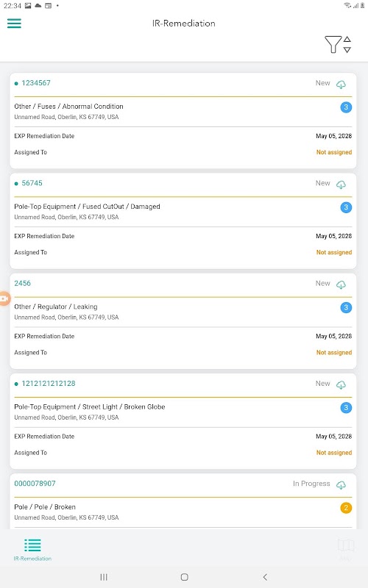Switch to the Map tab
Screen dimensions: 368x588
(x=345, y=549)
